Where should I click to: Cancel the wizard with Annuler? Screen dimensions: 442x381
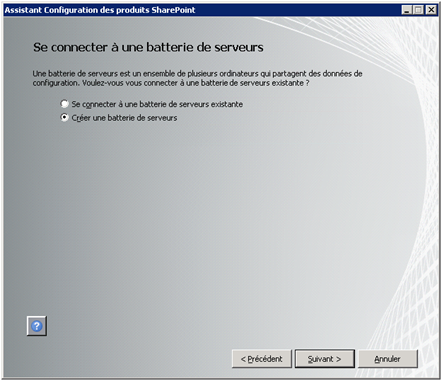pos(388,359)
